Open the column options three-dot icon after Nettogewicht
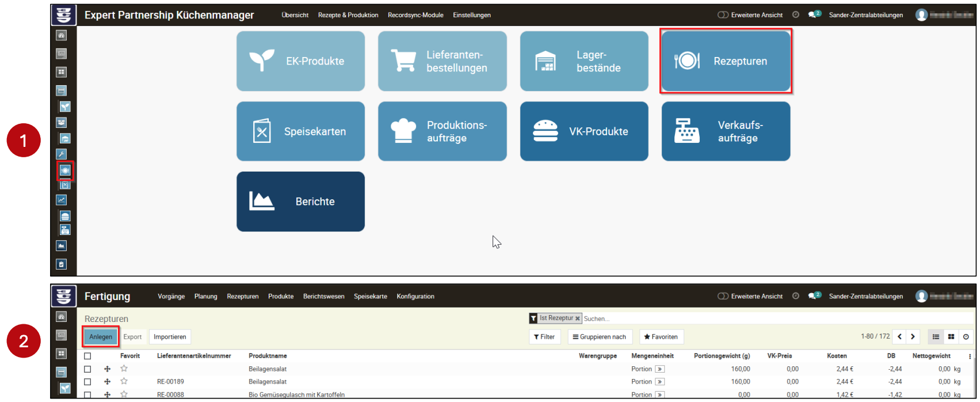980x402 pixels. point(970,357)
